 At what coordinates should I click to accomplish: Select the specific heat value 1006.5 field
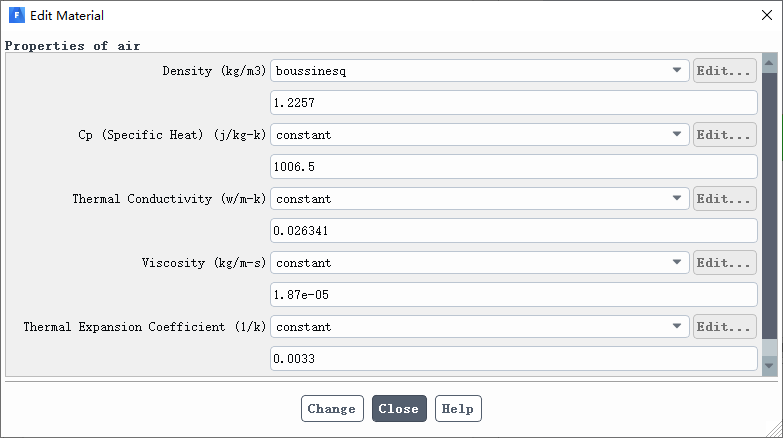514,167
